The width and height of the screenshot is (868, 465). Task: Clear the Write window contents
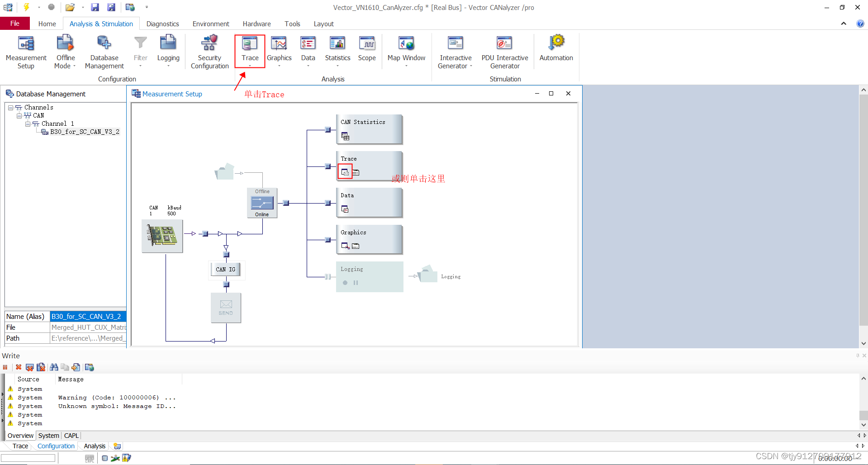(x=30, y=367)
